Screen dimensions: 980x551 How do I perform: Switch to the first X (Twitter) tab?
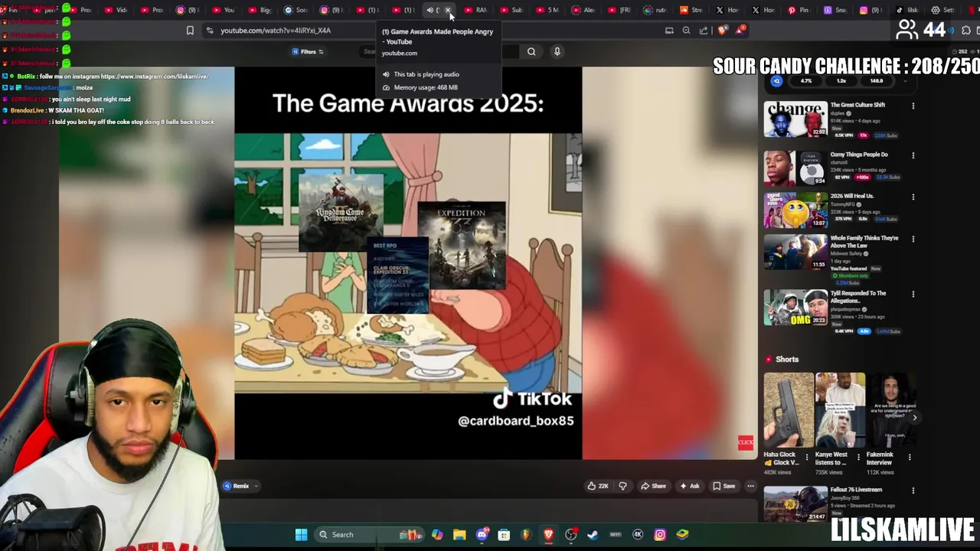pyautogui.click(x=728, y=10)
